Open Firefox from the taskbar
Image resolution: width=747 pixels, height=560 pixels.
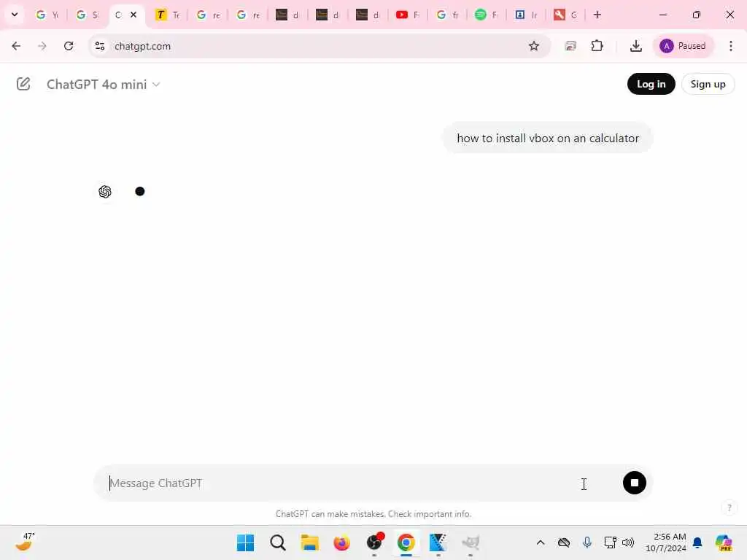pyautogui.click(x=341, y=542)
